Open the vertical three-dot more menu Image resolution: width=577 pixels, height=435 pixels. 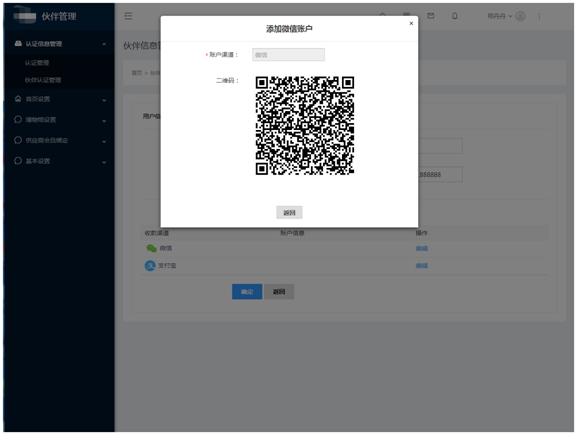point(539,16)
